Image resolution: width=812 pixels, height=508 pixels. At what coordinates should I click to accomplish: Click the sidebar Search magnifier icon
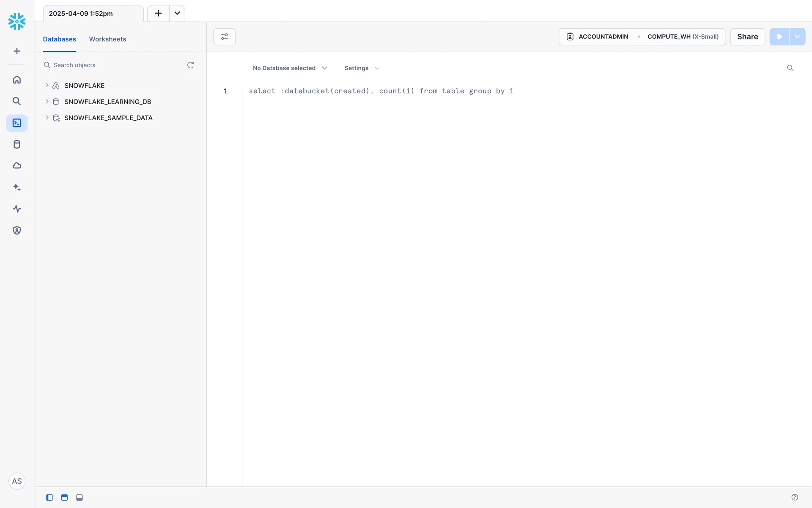pos(17,101)
